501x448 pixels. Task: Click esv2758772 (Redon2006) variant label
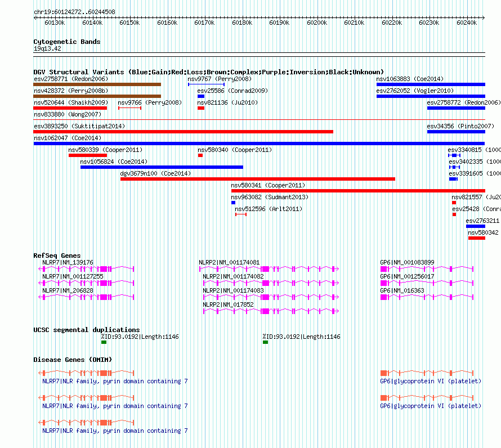[x=464, y=102]
